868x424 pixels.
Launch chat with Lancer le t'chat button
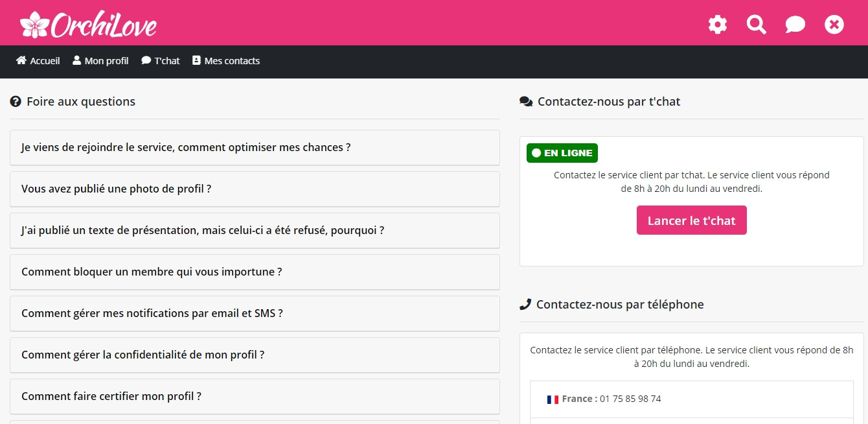point(691,220)
